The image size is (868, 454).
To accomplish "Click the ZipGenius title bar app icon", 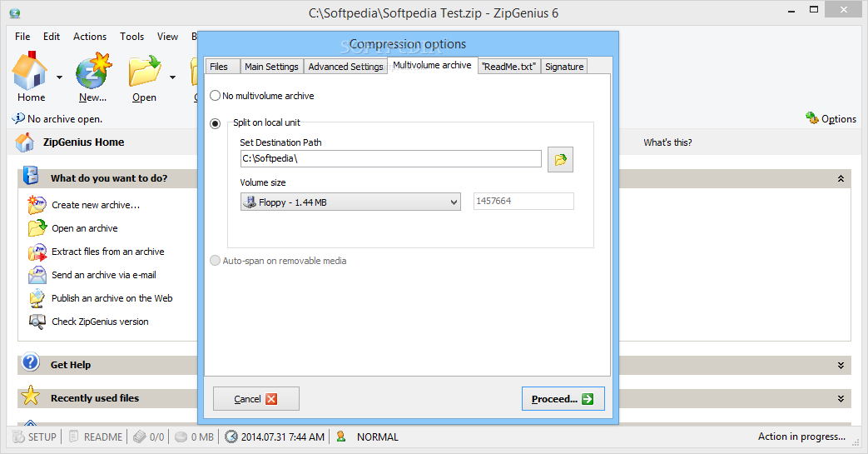I will [15, 13].
